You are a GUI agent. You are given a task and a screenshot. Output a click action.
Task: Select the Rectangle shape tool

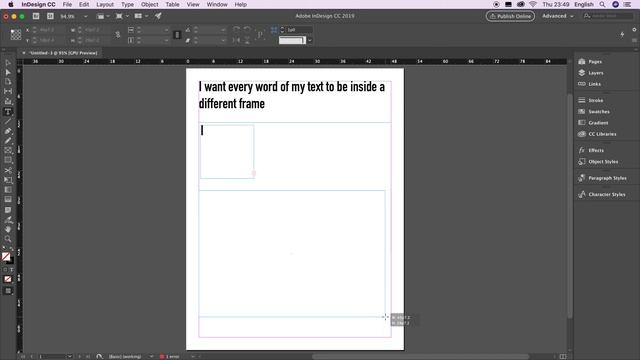coord(8,160)
